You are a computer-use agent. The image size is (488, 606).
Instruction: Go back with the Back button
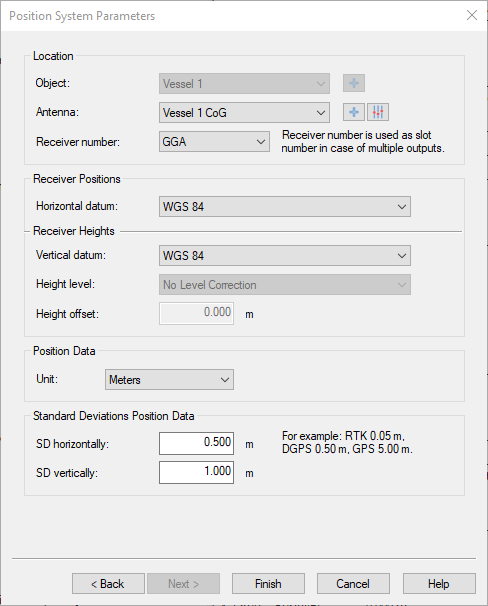pyautogui.click(x=108, y=584)
